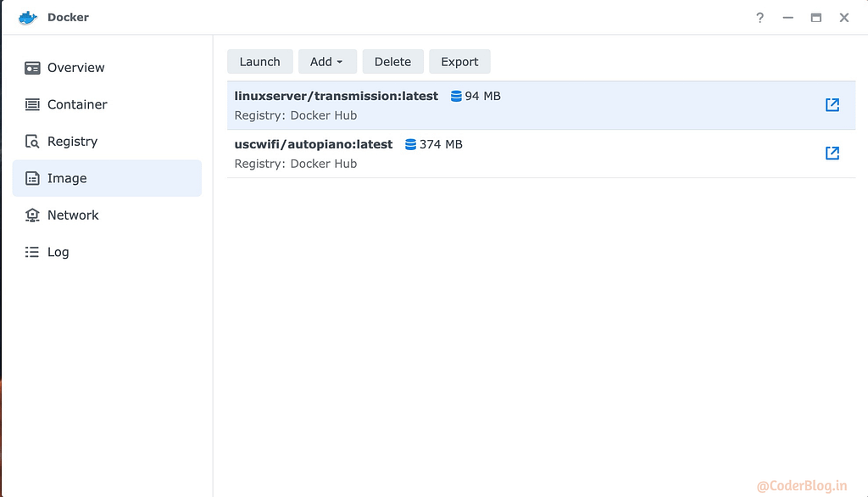Click the Docker whale logo icon
The height and width of the screenshot is (497, 868).
[x=28, y=18]
